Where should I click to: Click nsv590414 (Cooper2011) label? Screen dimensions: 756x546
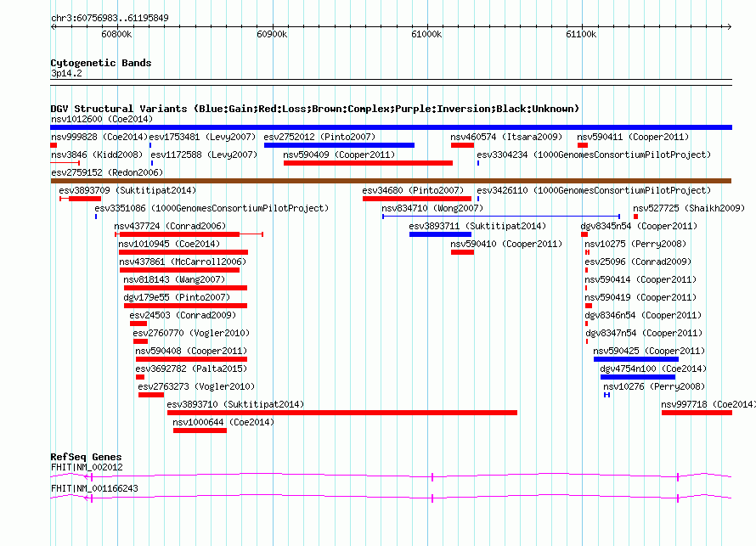[640, 279]
